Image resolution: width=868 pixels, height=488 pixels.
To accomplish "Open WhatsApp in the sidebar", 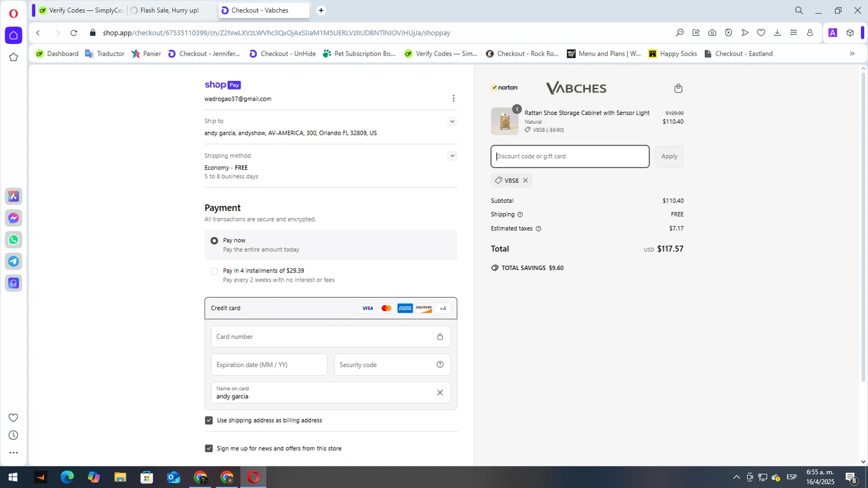I will click(14, 239).
